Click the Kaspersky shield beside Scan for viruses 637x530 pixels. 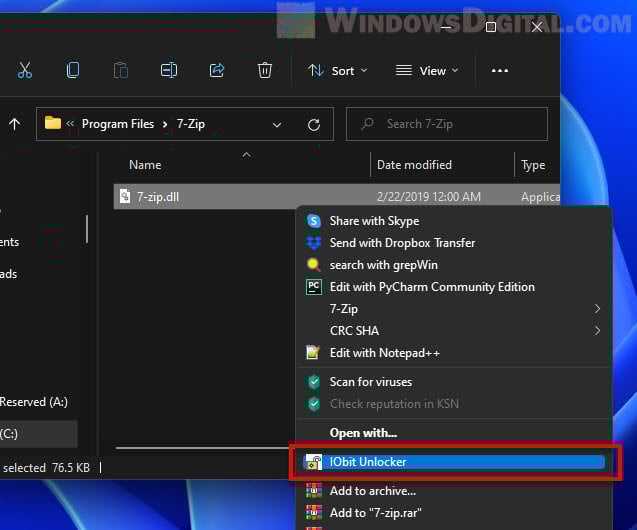pyautogui.click(x=314, y=382)
